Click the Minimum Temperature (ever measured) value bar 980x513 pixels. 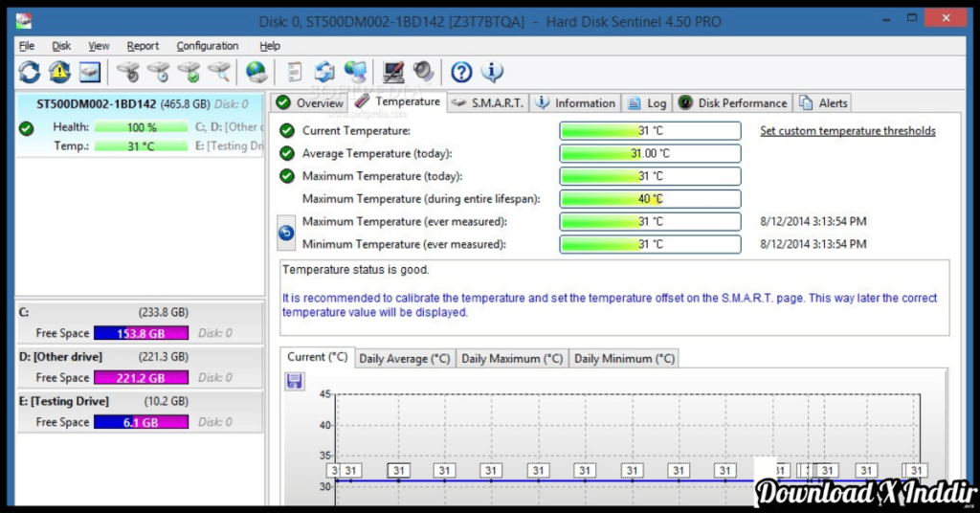coord(650,244)
